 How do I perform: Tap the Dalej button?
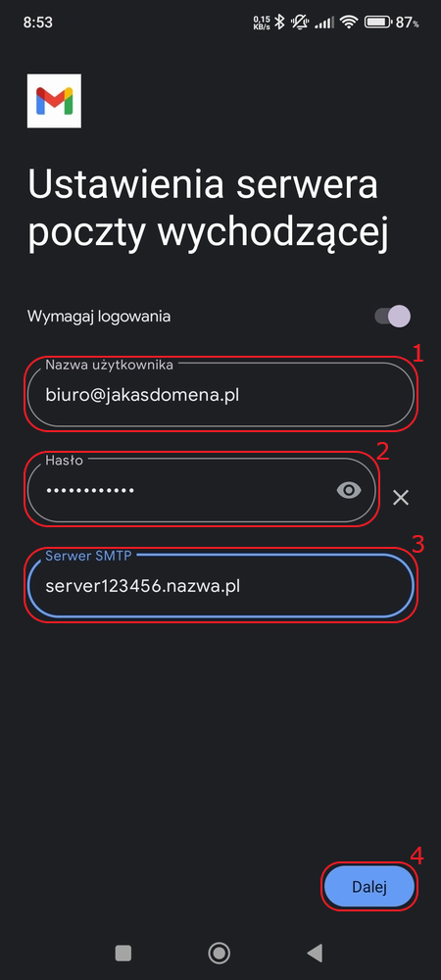(x=369, y=886)
